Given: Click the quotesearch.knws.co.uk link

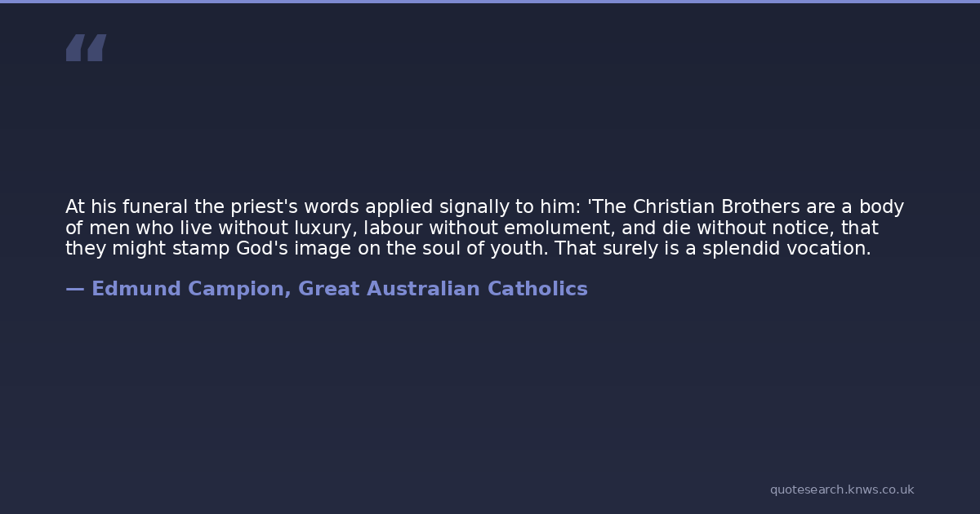Looking at the screenshot, I should (841, 490).
